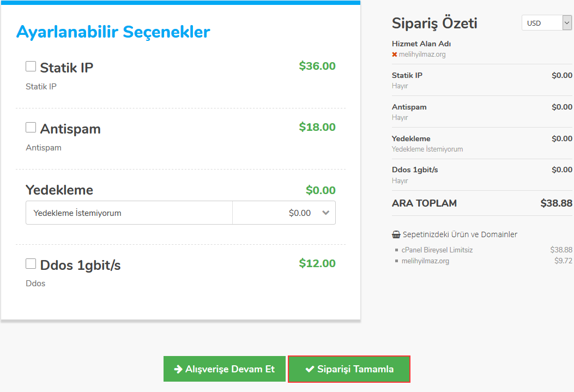Click the red X beside melihyilmaz.org

coord(395,55)
